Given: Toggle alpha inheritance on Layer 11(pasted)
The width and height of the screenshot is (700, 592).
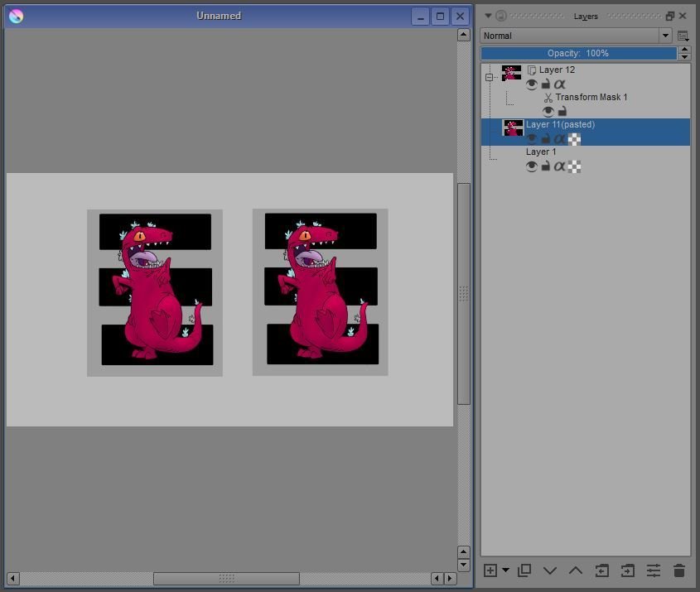Looking at the screenshot, I should click(559, 139).
